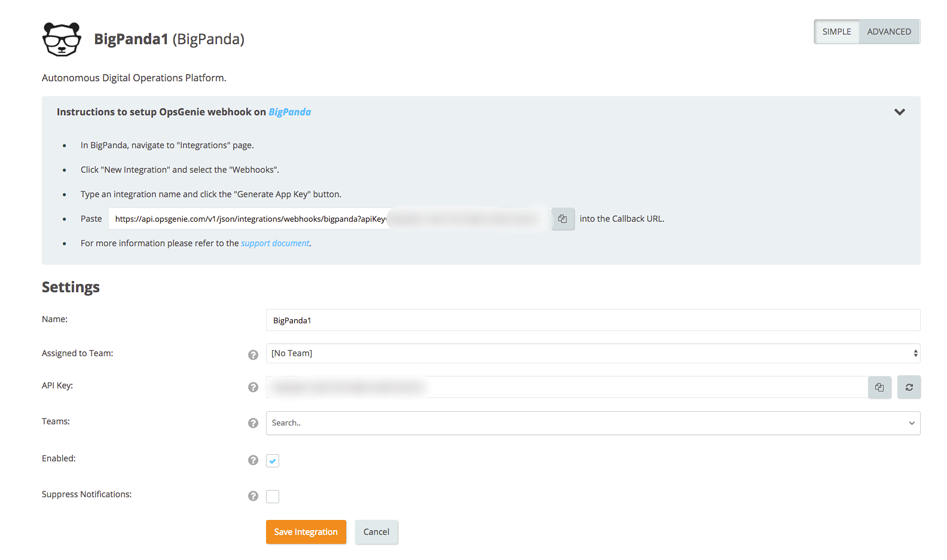Click the 'Assigned to Team:' label

click(x=78, y=353)
